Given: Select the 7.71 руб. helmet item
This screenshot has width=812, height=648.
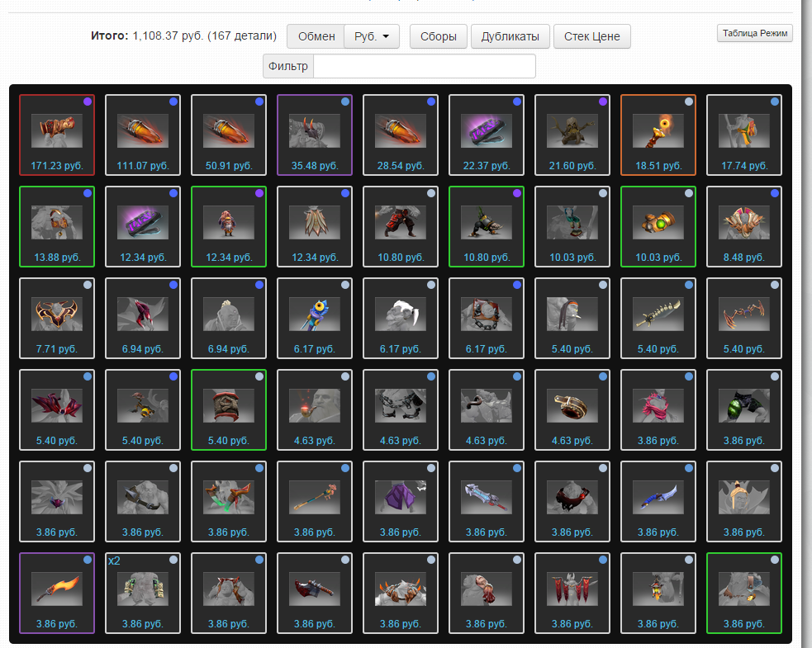Looking at the screenshot, I should coord(57,318).
